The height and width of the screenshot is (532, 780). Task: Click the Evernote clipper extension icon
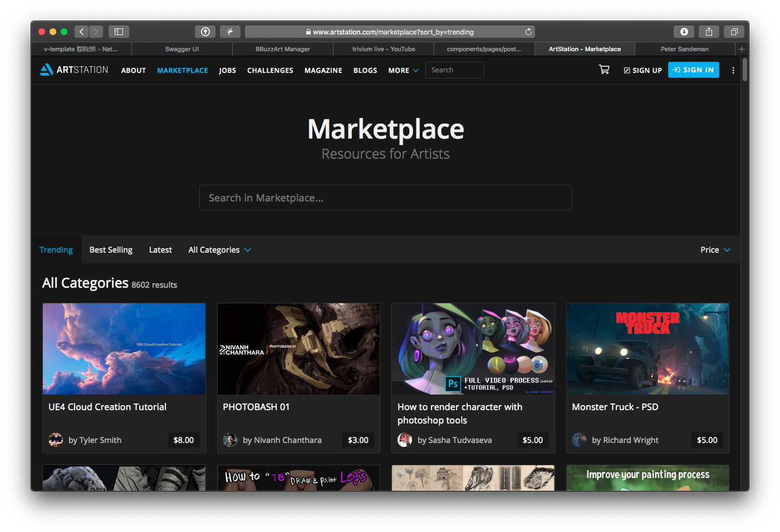click(x=230, y=32)
